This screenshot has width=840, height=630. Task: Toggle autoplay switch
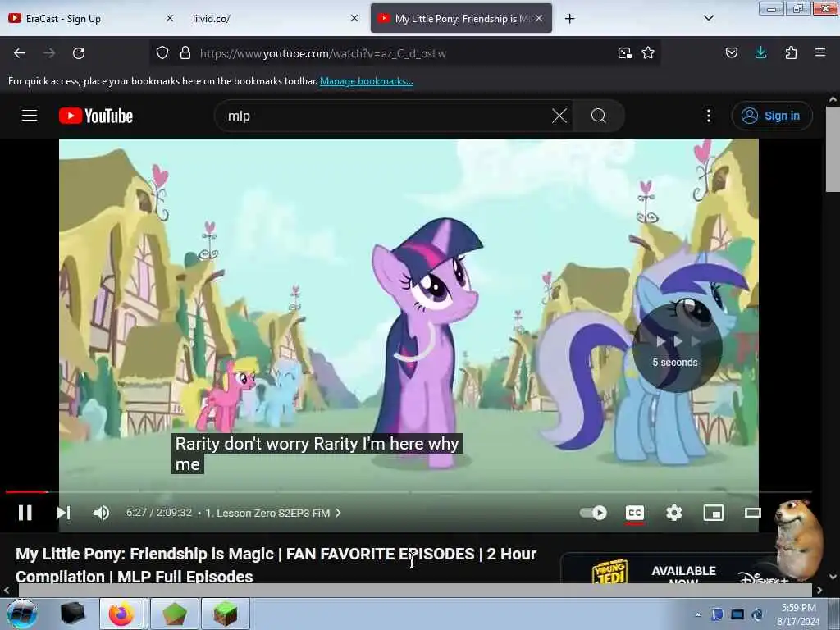point(594,513)
